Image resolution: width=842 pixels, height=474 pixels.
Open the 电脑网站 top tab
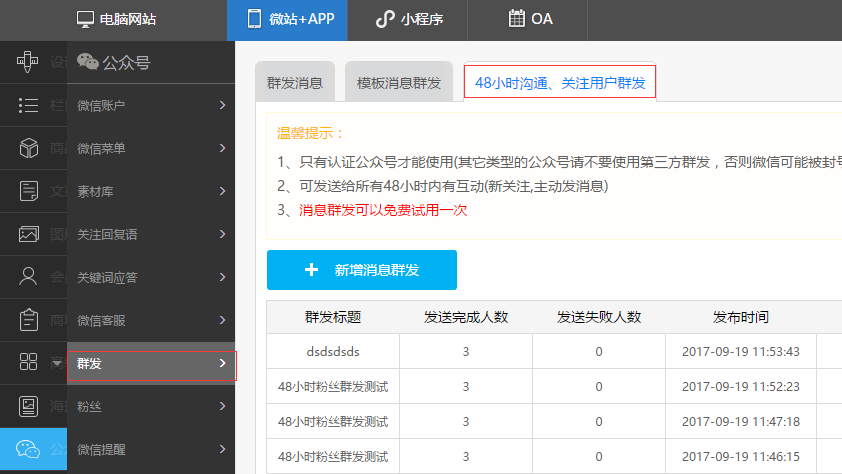click(116, 20)
